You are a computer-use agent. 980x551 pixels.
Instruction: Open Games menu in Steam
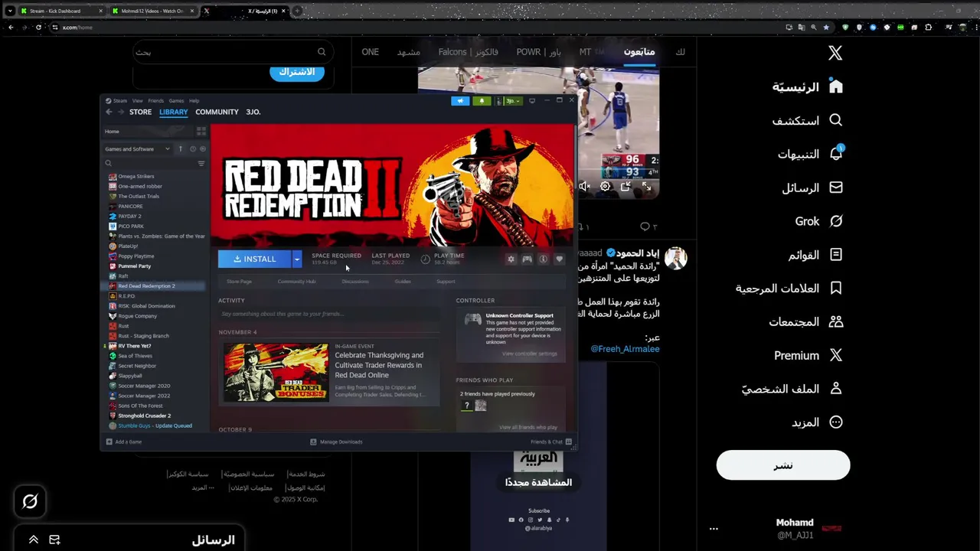click(x=176, y=100)
